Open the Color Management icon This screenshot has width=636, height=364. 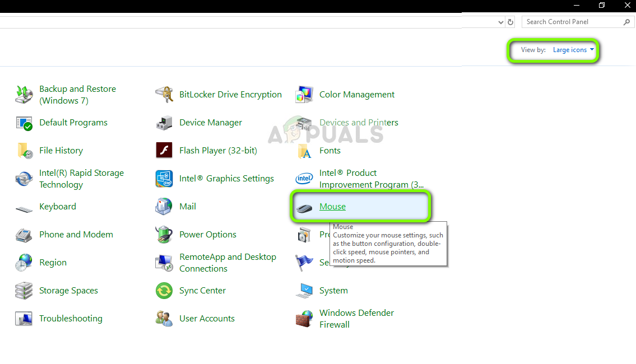click(x=304, y=95)
